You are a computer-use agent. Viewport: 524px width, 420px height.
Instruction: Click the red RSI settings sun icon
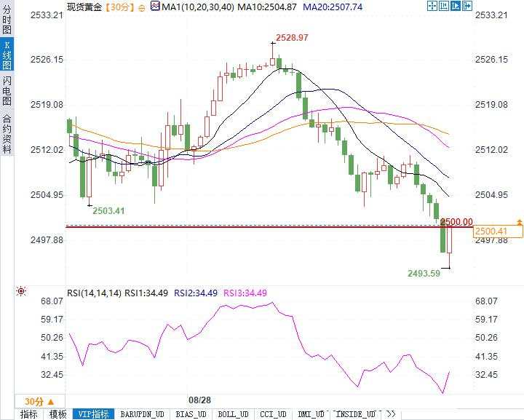pyautogui.click(x=20, y=291)
